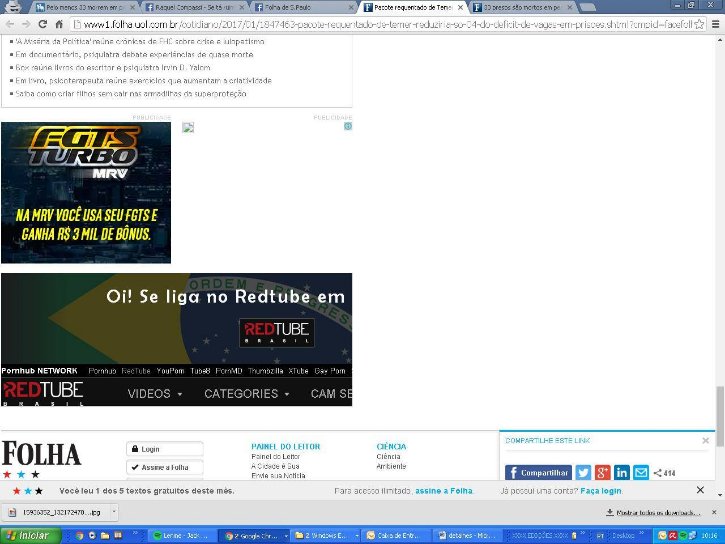This screenshot has height=544, width=725.
Task: Share on Facebook with Compartilhar button
Action: (538, 472)
